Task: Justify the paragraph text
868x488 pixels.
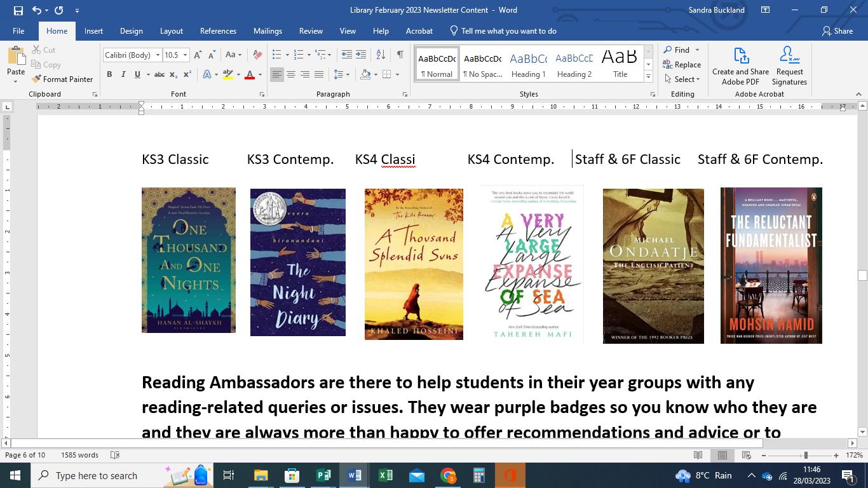Action: (x=319, y=74)
